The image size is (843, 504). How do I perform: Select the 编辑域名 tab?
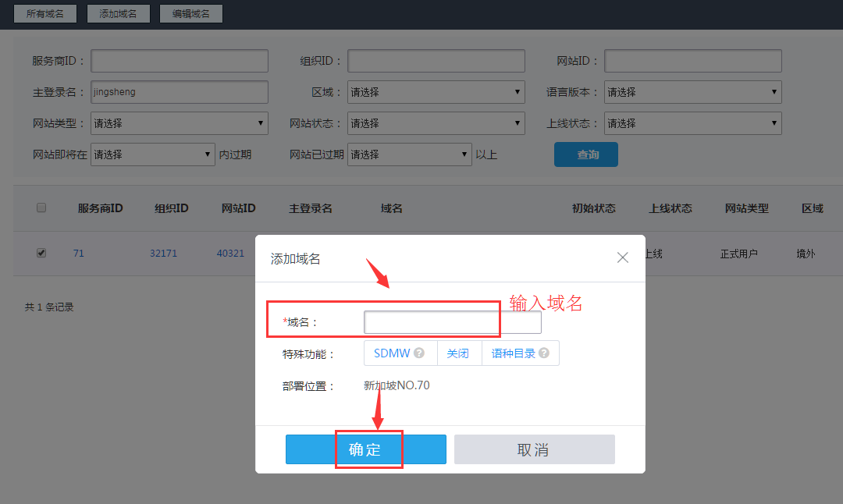tap(190, 13)
